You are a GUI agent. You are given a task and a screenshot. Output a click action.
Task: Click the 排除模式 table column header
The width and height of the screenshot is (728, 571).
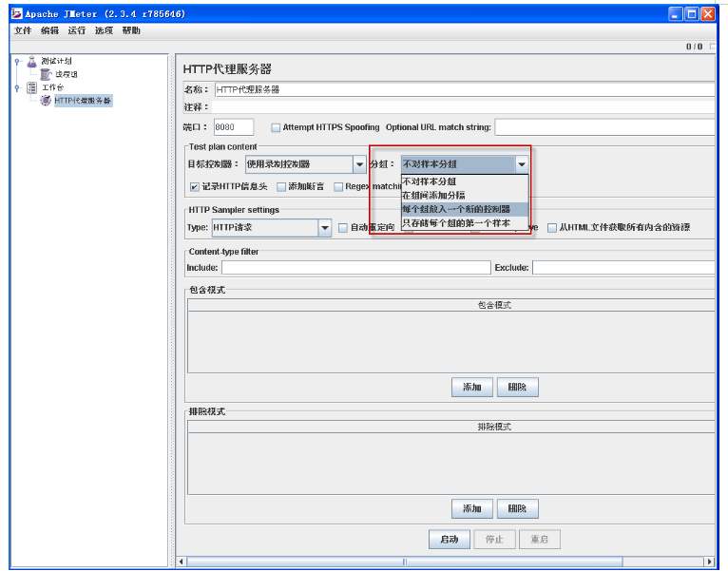451,427
